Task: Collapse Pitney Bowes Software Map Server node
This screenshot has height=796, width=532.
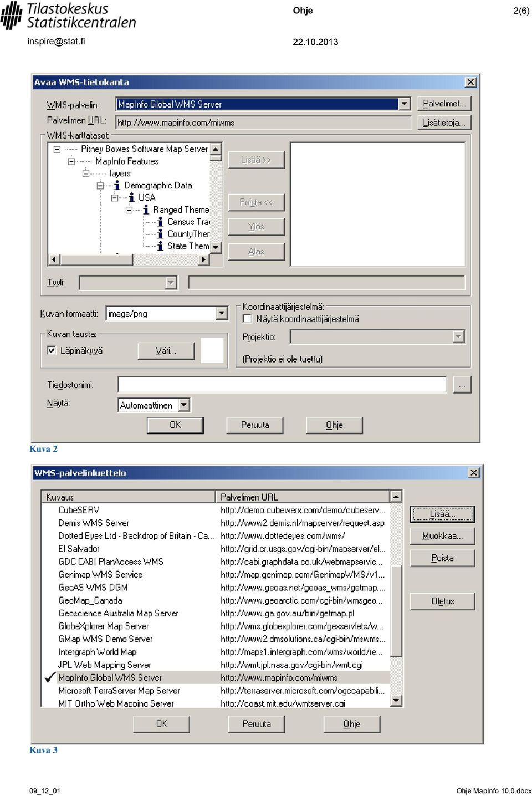Action: click(57, 149)
